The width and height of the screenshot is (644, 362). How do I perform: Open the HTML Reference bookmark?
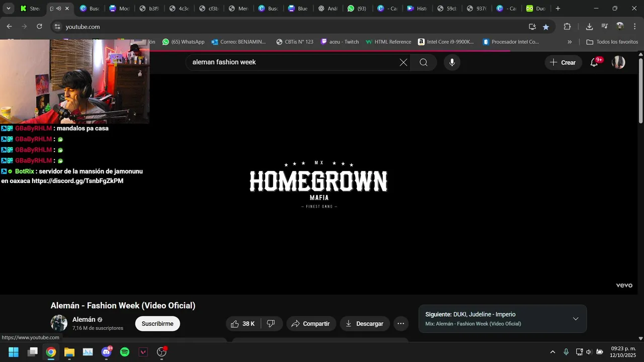coord(388,42)
